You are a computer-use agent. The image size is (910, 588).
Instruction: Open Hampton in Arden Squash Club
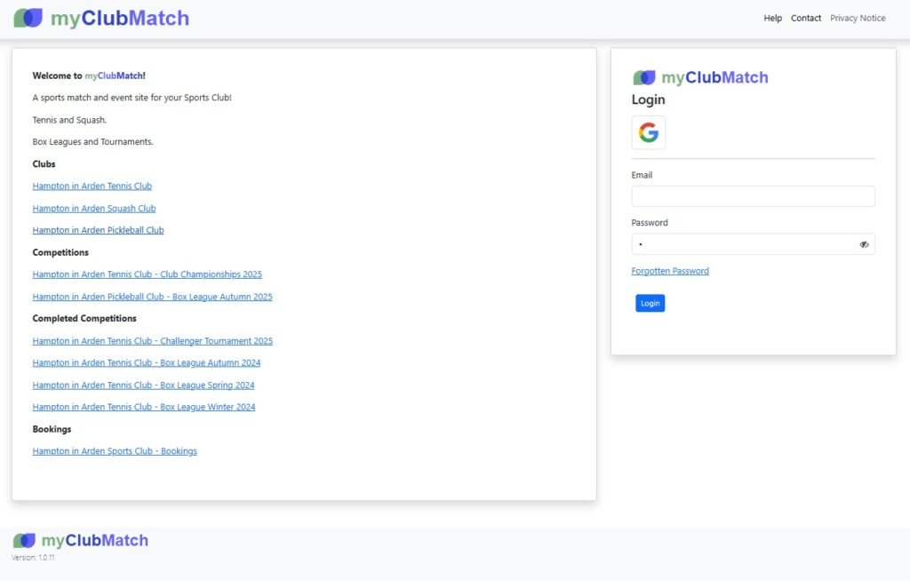94,209
